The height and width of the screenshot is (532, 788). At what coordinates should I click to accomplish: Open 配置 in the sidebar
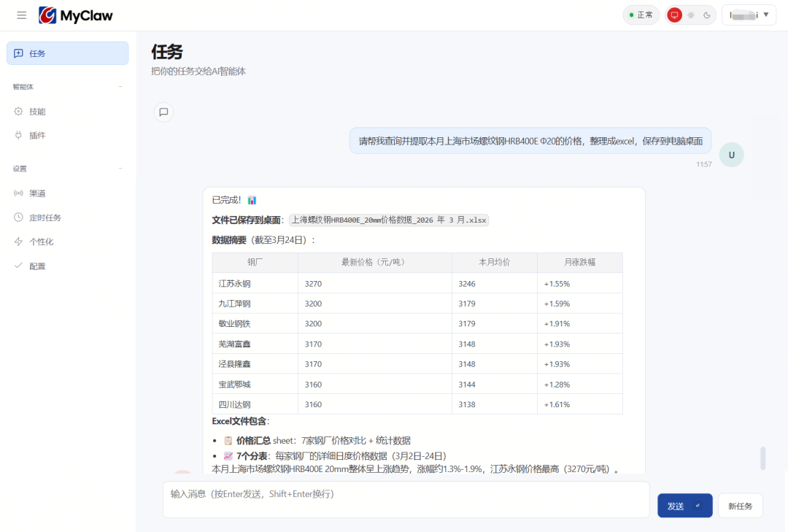[x=67, y=266]
